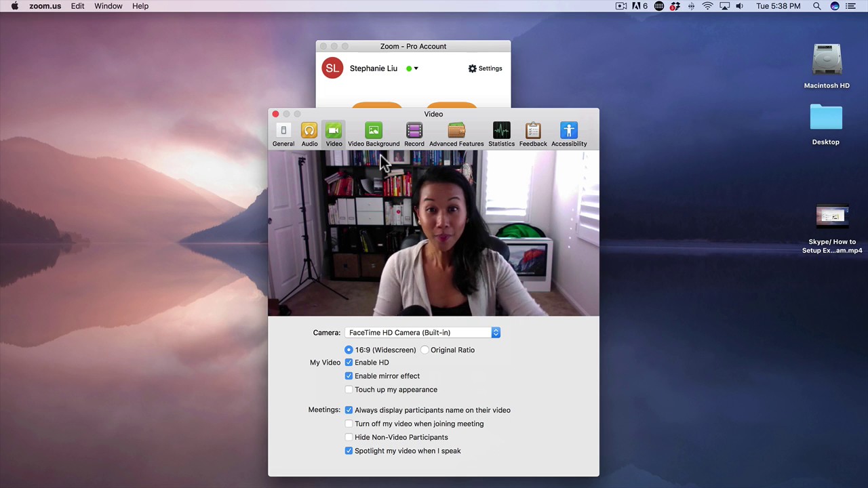Enable Hide Non-Video Participants
This screenshot has width=868, height=488.
(349, 437)
